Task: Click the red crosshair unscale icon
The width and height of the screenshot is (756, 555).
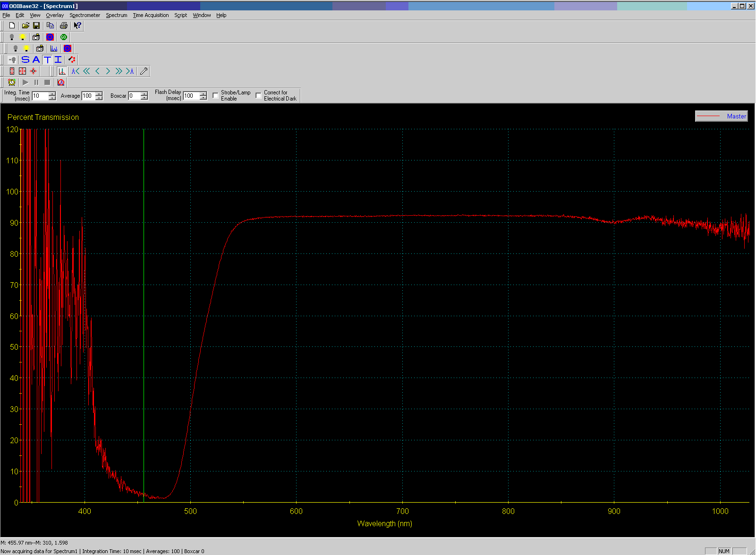Action: pos(33,71)
